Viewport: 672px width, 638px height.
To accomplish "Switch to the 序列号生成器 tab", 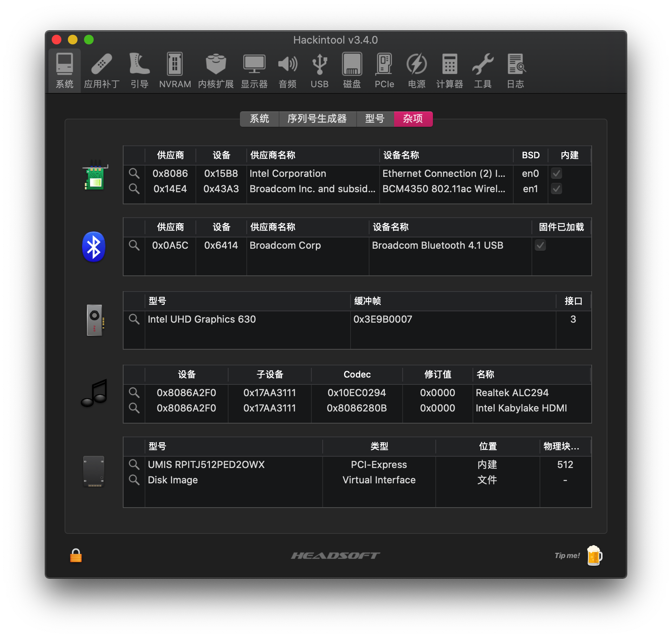I will pyautogui.click(x=317, y=119).
